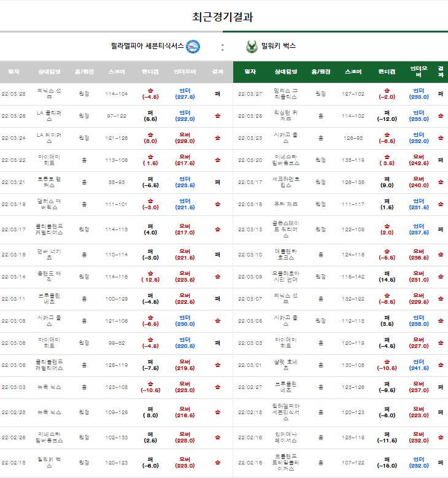Click the 골든스테이트 워리어스 opponent cell
The width and height of the screenshot is (448, 478).
(286, 229)
